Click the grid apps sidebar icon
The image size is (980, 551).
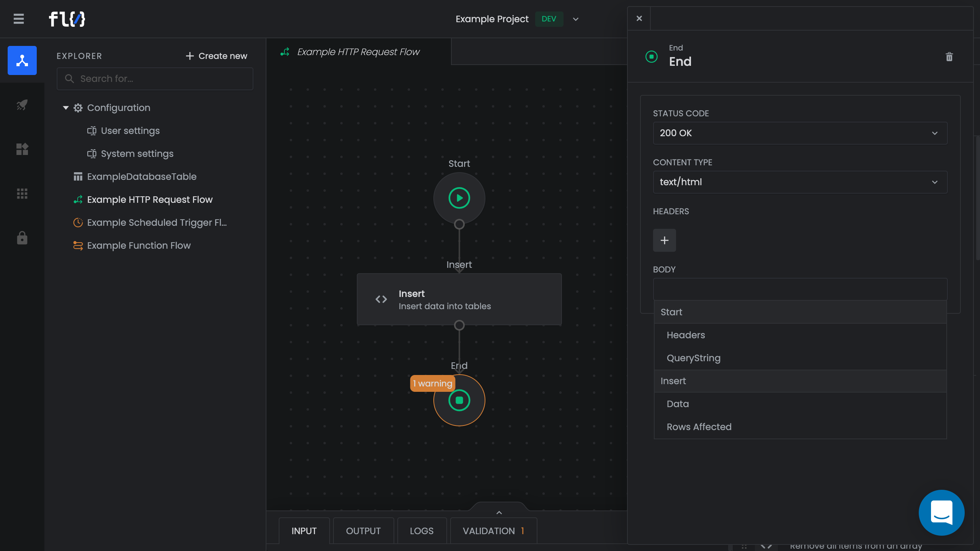coord(22,194)
